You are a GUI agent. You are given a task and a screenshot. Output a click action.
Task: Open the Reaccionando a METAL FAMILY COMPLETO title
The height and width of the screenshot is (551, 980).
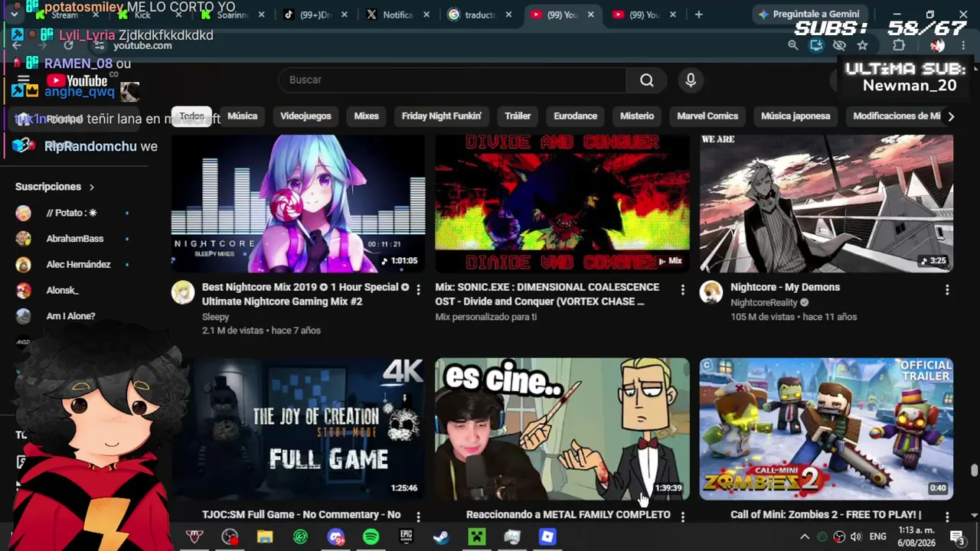568,515
